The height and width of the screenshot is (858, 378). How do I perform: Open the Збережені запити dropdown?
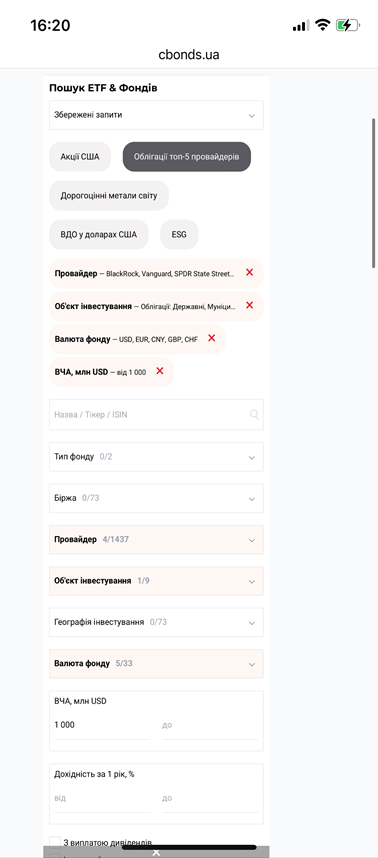(156, 115)
